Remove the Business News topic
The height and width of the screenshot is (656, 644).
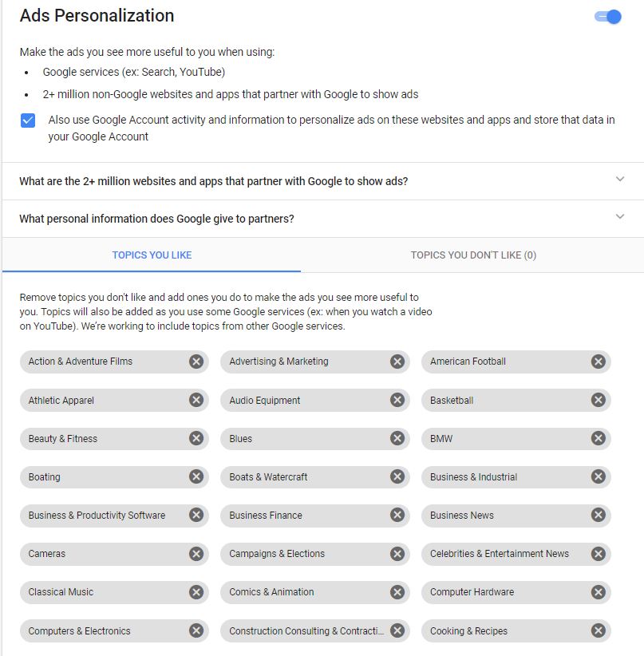599,516
